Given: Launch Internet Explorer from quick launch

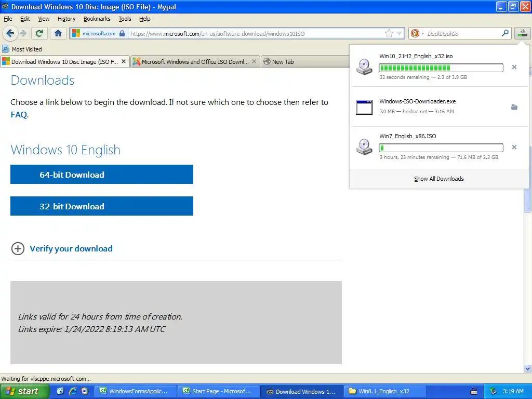Looking at the screenshot, I should point(72,391).
